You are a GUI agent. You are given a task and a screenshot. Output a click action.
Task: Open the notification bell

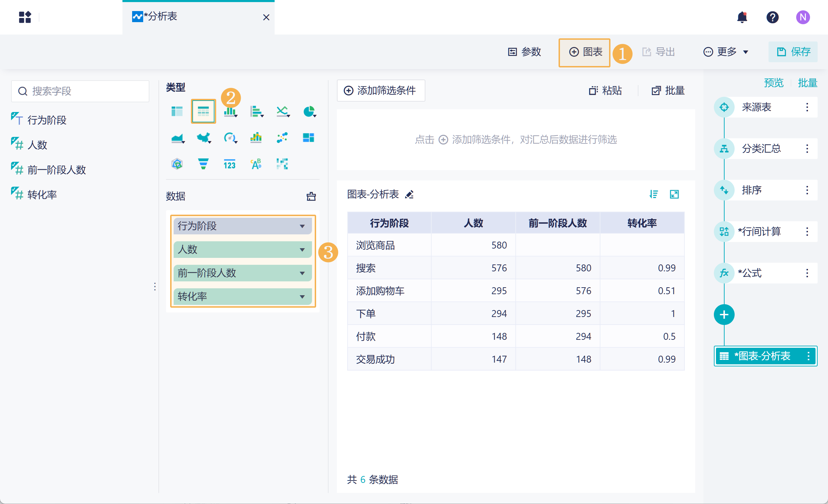tap(742, 17)
